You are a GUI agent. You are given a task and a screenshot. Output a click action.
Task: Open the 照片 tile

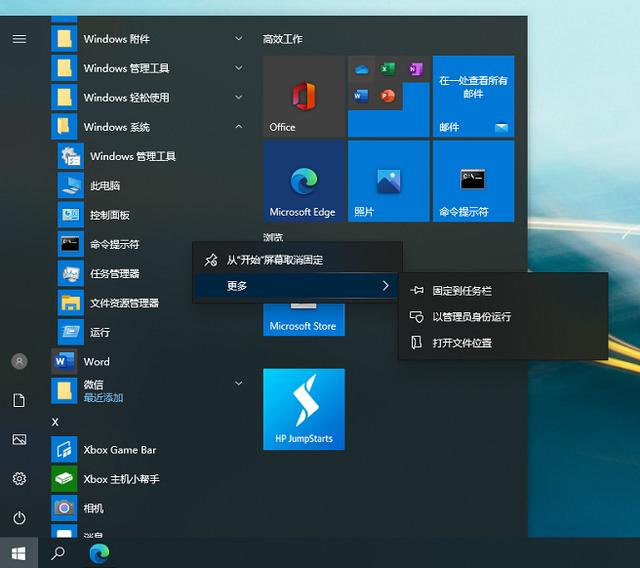389,181
